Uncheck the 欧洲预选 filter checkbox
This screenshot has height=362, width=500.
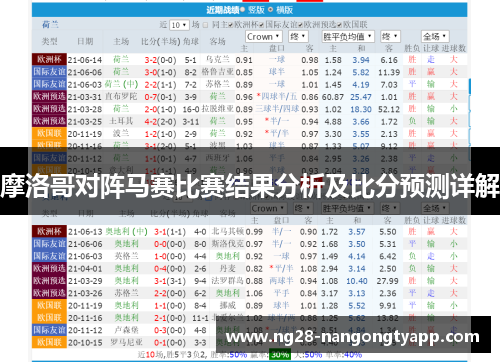tap(300, 25)
